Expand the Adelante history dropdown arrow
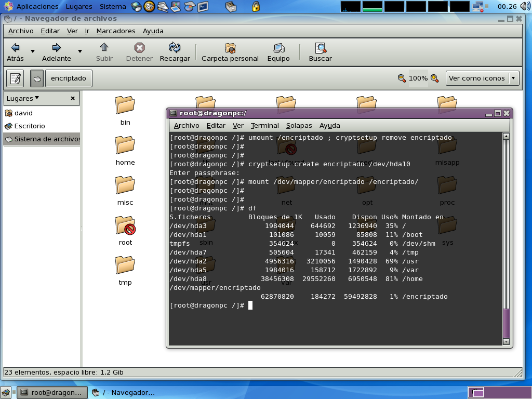532x399 pixels. (80, 51)
